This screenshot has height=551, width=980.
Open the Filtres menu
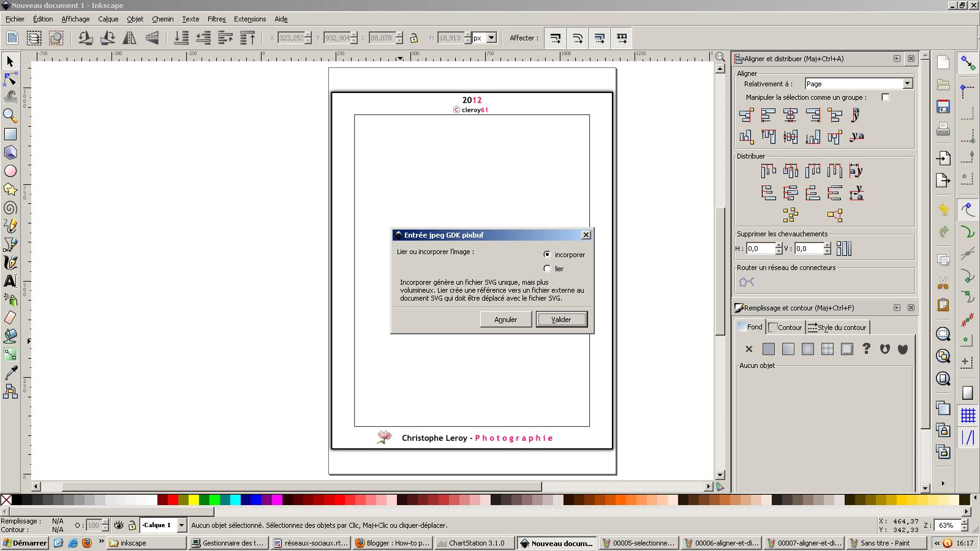(216, 19)
